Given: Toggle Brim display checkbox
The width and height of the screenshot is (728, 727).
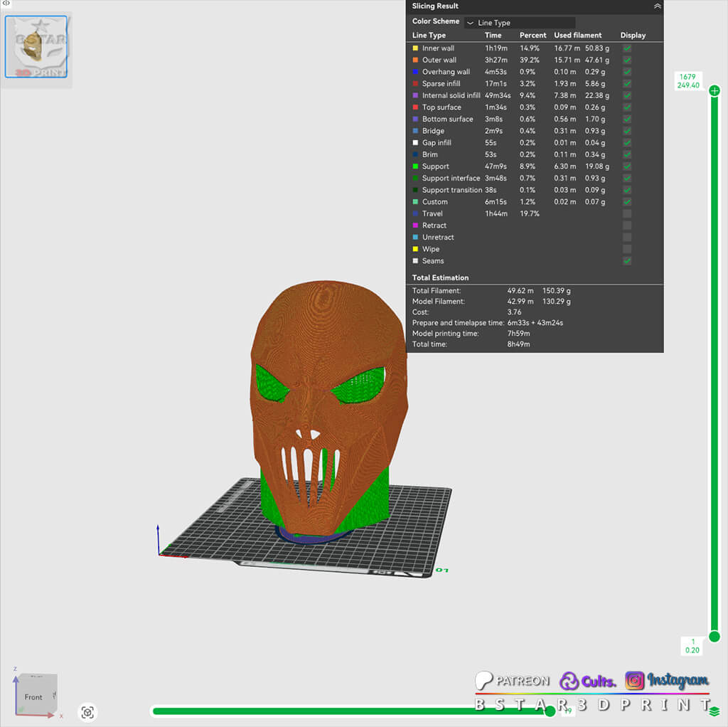Looking at the screenshot, I should tap(627, 154).
